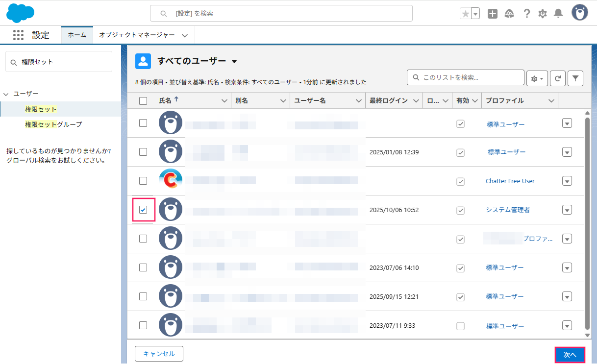This screenshot has height=364, width=597.
Task: Open the filter funnel icon
Action: coord(575,78)
